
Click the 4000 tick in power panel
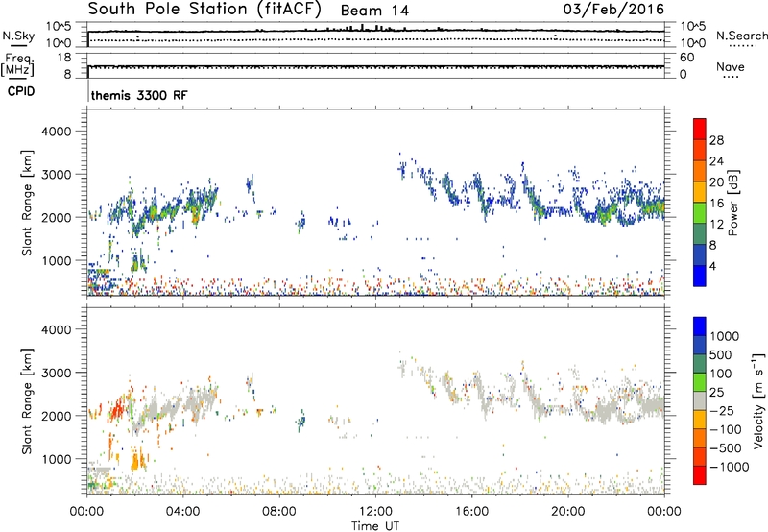[x=56, y=132]
